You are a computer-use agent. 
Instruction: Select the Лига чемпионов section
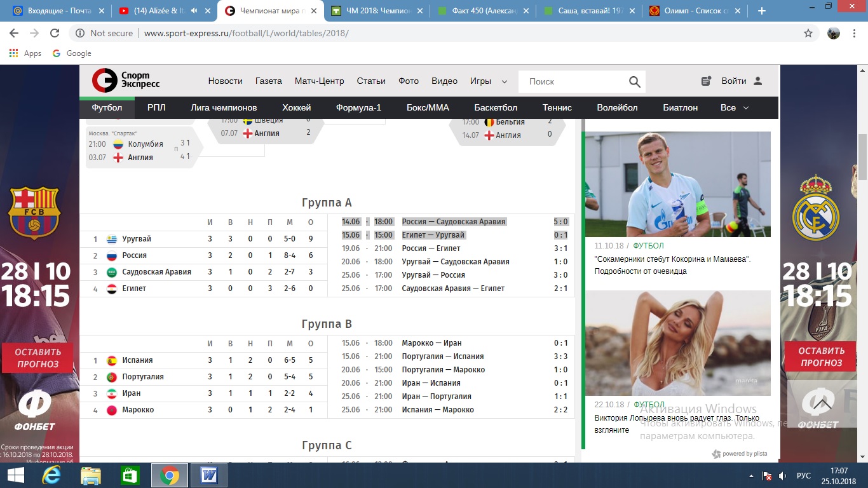pos(224,107)
